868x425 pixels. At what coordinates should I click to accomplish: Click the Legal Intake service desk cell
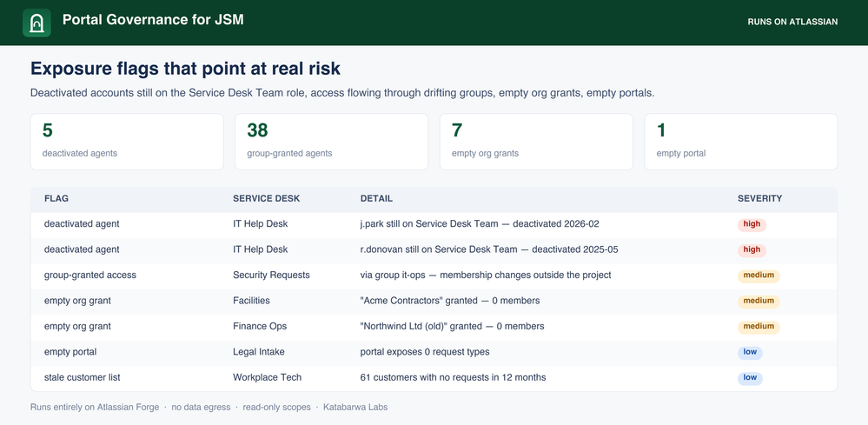coord(259,352)
